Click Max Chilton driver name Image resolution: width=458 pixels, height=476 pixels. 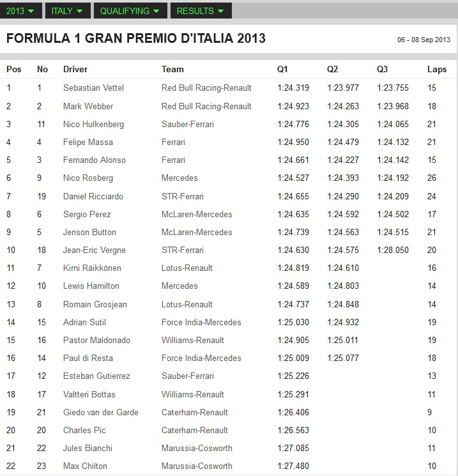(x=85, y=466)
